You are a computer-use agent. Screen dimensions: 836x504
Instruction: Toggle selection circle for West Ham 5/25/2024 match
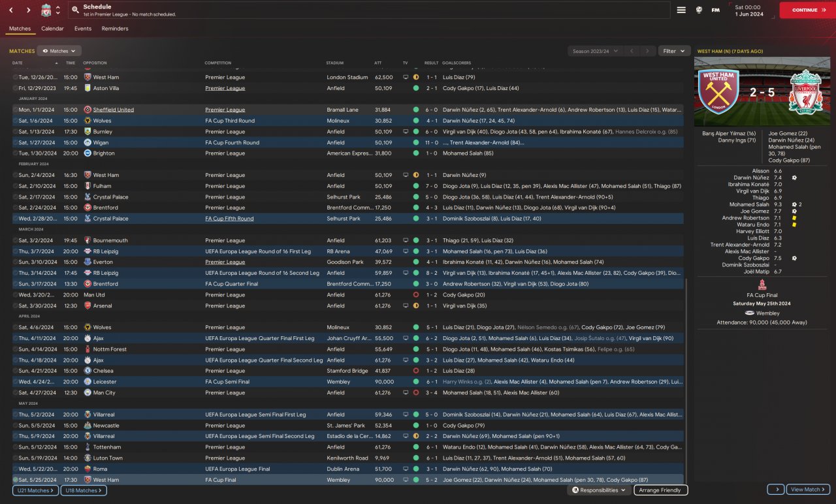(x=15, y=480)
